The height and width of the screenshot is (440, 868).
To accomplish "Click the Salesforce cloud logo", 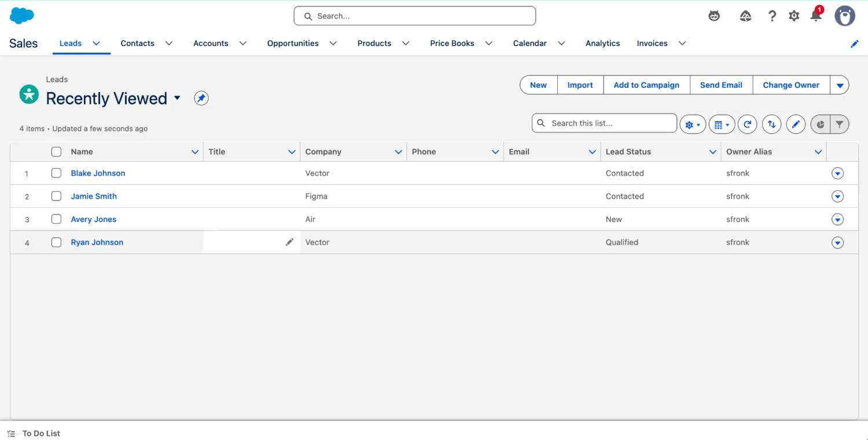I will pos(22,16).
